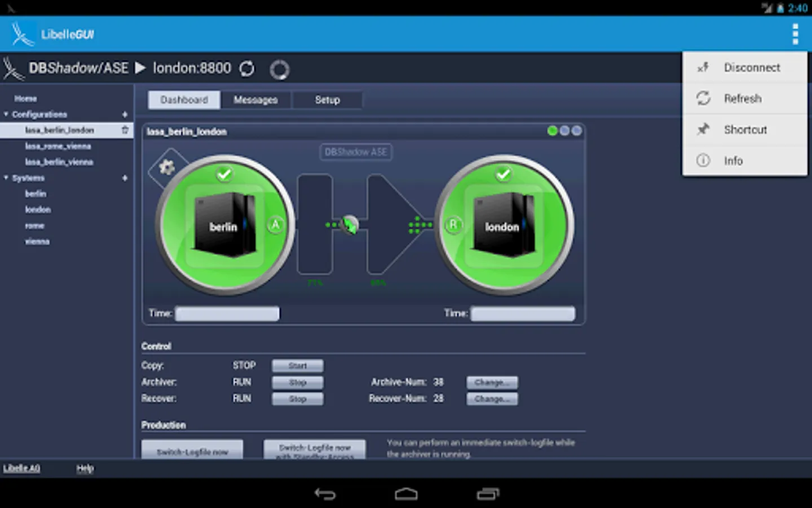812x508 pixels.
Task: Select vienna system in sidebar
Action: click(x=37, y=241)
